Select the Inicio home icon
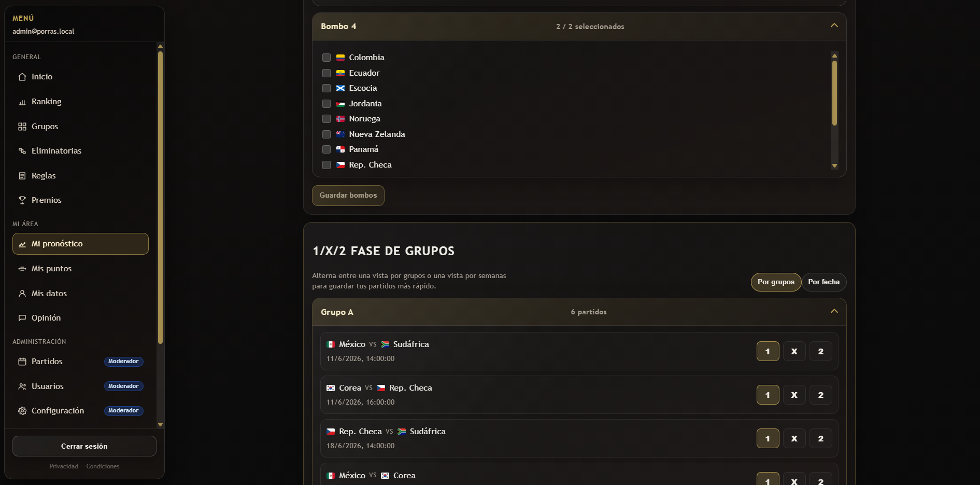 (22, 77)
